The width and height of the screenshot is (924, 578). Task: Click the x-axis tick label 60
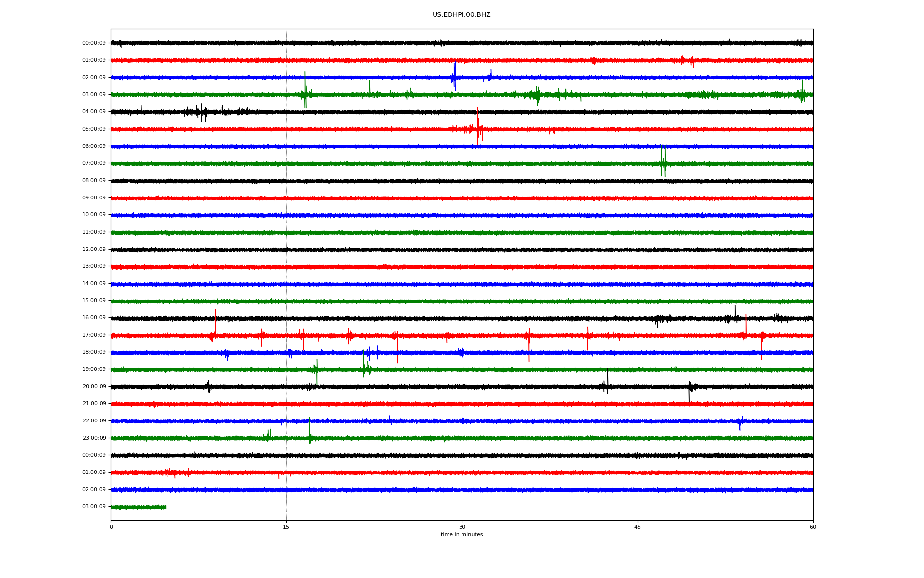pyautogui.click(x=813, y=527)
